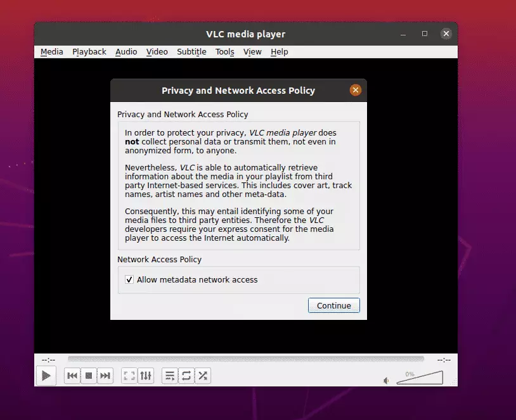Maximize the VLC media player window

tap(425, 34)
